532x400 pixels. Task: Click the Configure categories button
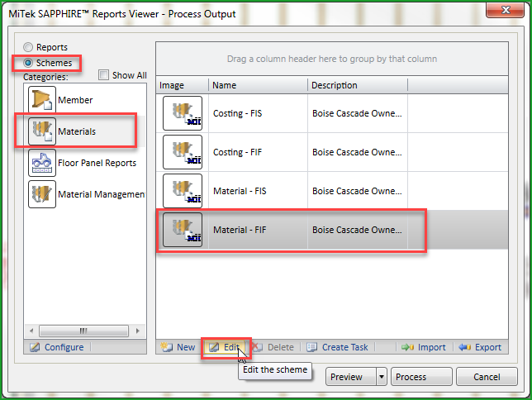pyautogui.click(x=56, y=347)
